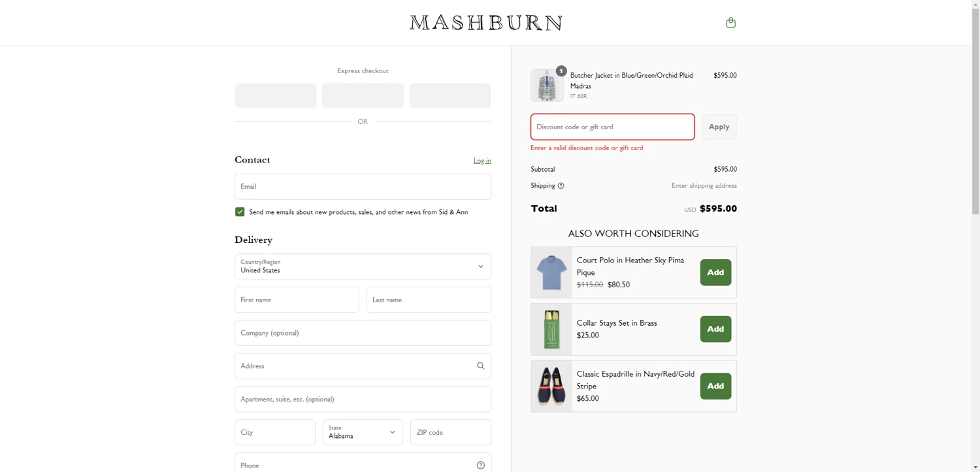This screenshot has width=980, height=472.
Task: Add Classic Espadrille to order
Action: [x=715, y=386]
